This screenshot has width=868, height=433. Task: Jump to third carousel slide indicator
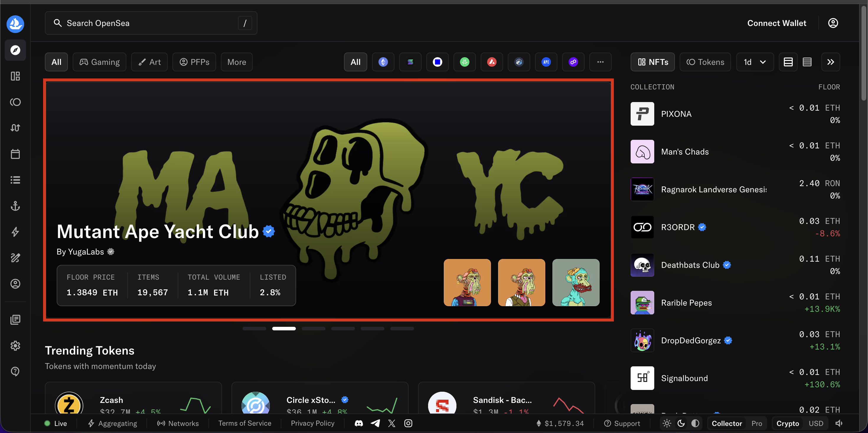point(313,328)
